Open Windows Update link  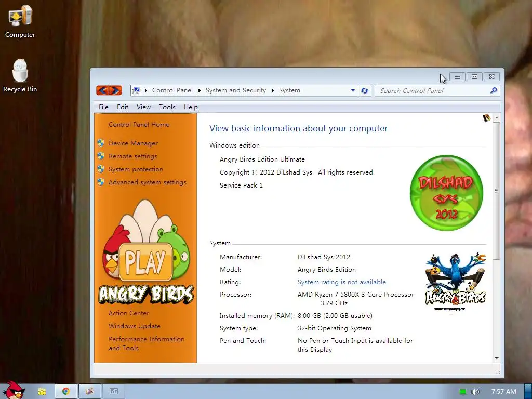(x=135, y=326)
